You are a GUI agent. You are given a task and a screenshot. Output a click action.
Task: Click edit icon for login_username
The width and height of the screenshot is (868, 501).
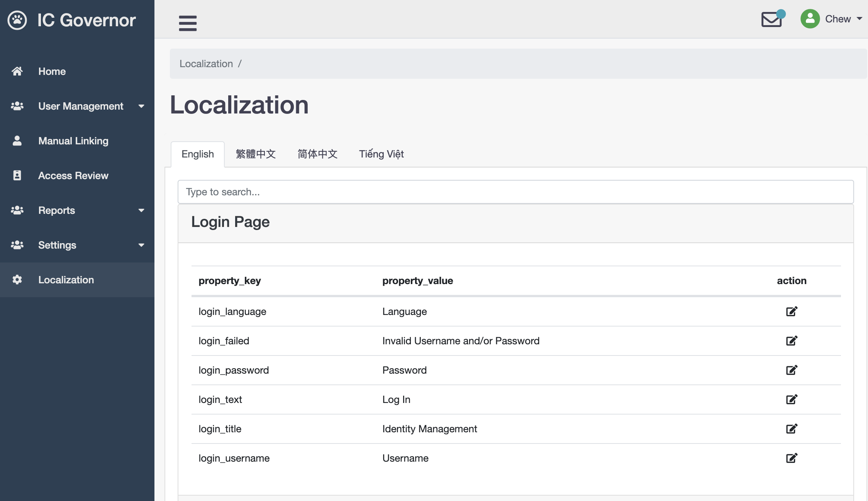(792, 458)
